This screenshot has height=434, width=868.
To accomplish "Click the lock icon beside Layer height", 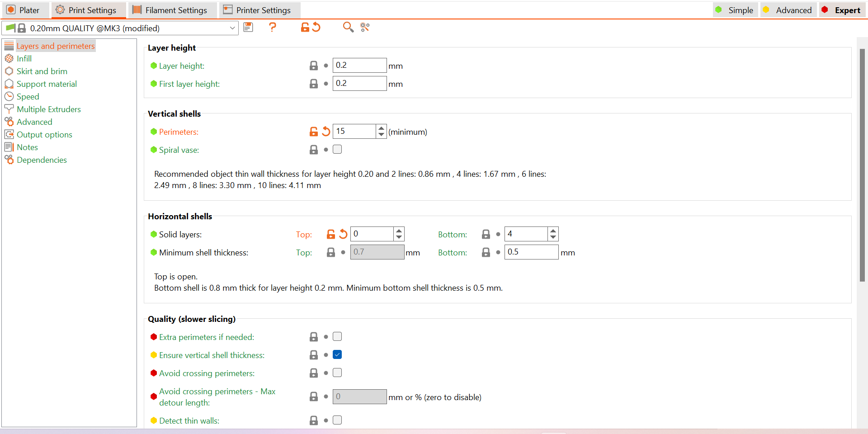I will point(313,66).
